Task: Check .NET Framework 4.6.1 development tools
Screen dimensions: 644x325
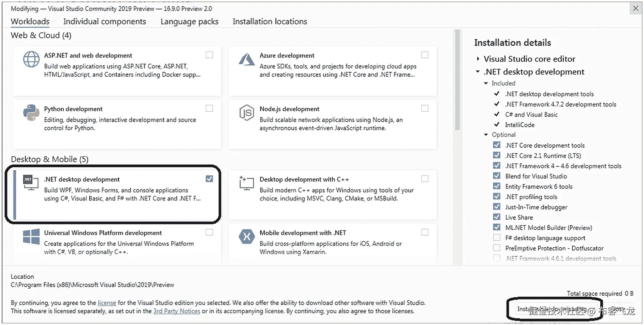Action: pyautogui.click(x=497, y=258)
